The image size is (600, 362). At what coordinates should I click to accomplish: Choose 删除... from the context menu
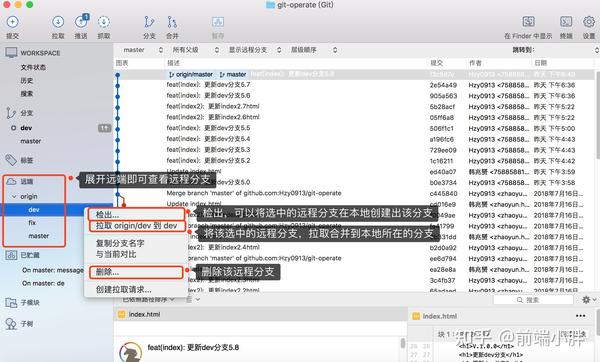point(136,272)
